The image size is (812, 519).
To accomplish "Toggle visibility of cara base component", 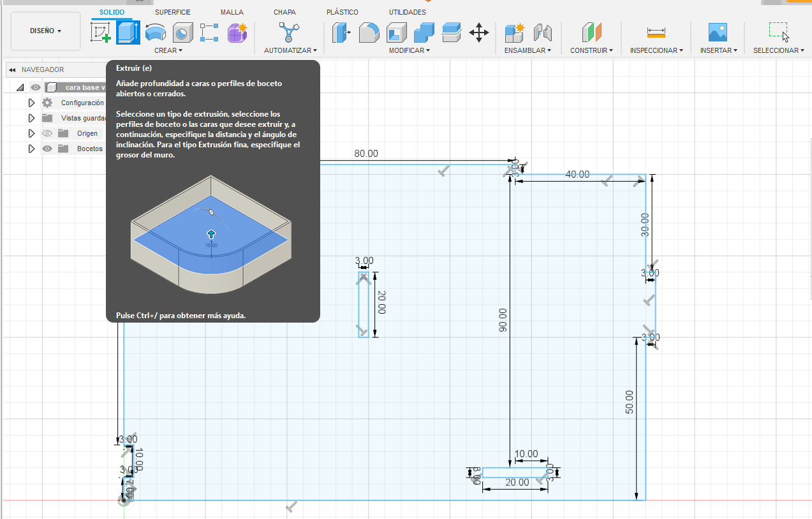I will pyautogui.click(x=36, y=87).
